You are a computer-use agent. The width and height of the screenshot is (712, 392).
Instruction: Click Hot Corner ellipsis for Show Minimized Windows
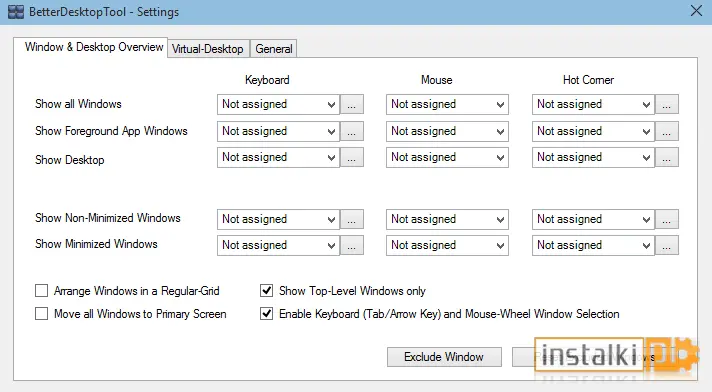(667, 245)
